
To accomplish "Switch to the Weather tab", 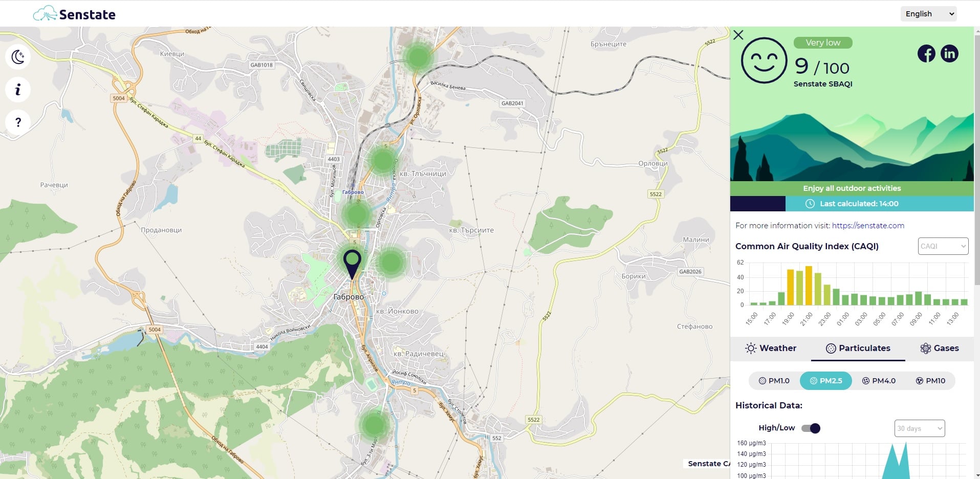I will [x=771, y=349].
